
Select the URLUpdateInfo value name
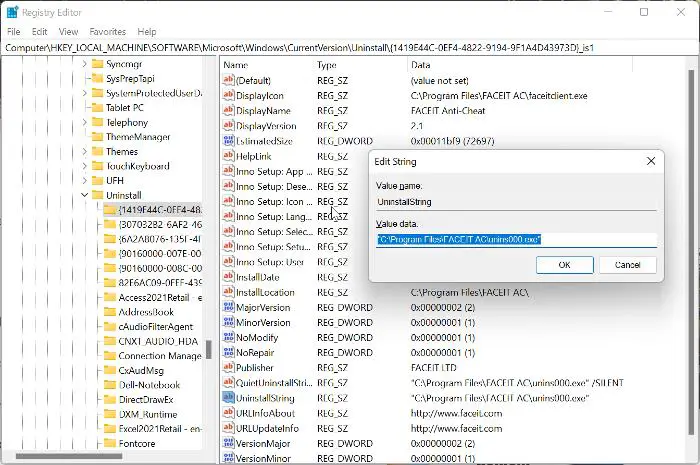pyautogui.click(x=267, y=428)
